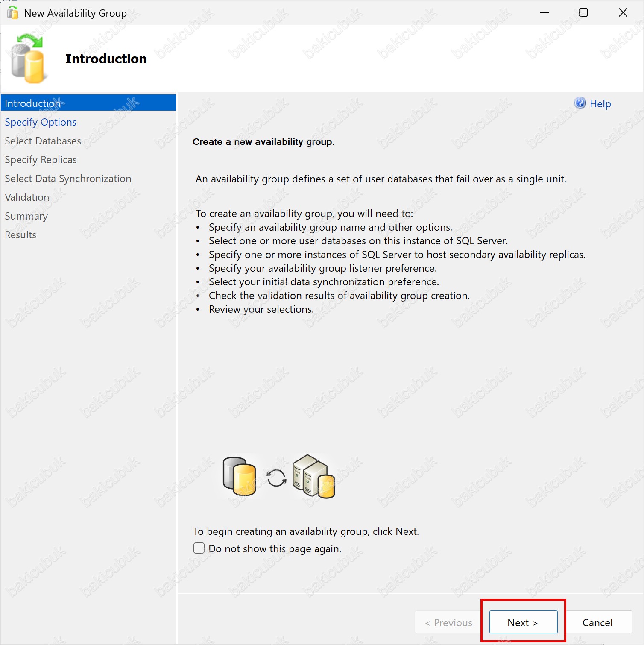Image resolution: width=644 pixels, height=645 pixels.
Task: Click the disabled Previous button
Action: 449,622
